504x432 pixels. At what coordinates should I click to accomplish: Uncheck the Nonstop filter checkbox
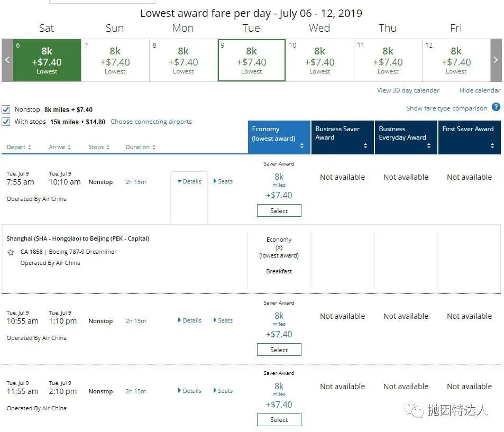(6, 109)
